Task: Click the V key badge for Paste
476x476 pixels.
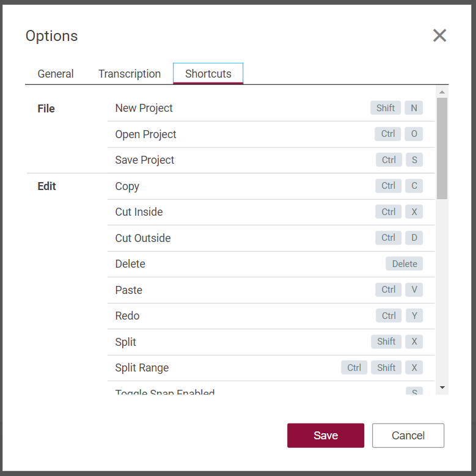Action: pyautogui.click(x=414, y=290)
